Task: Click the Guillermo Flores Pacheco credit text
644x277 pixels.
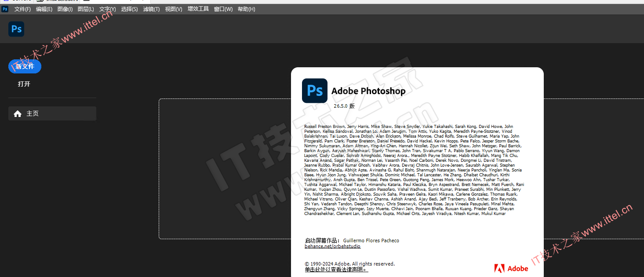Action: pyautogui.click(x=371, y=241)
